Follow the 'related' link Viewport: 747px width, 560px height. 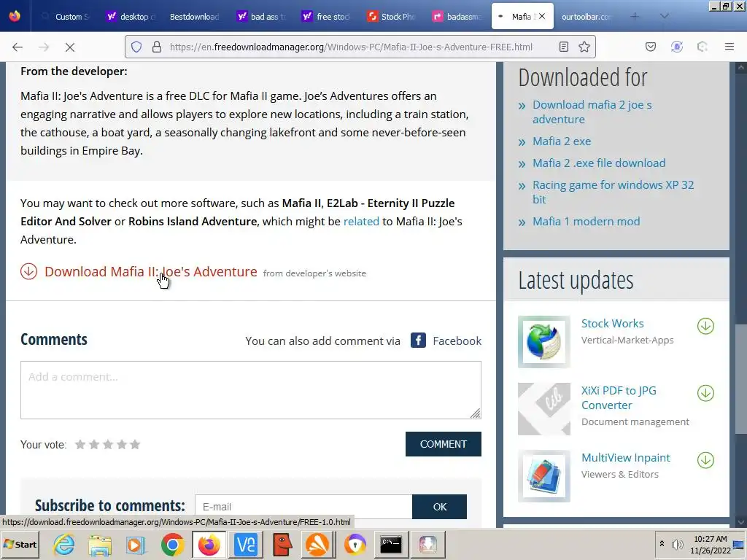[x=361, y=222]
